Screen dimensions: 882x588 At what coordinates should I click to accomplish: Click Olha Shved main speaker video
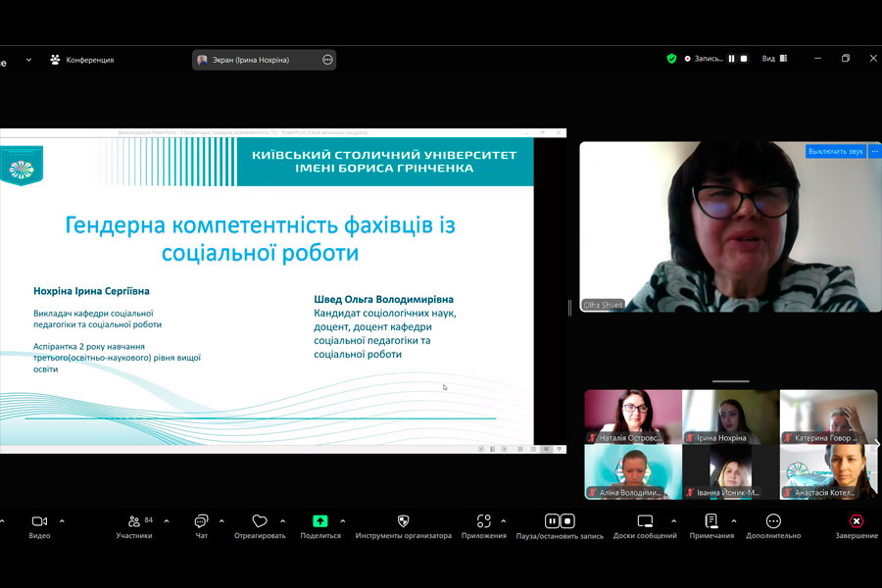(730, 226)
